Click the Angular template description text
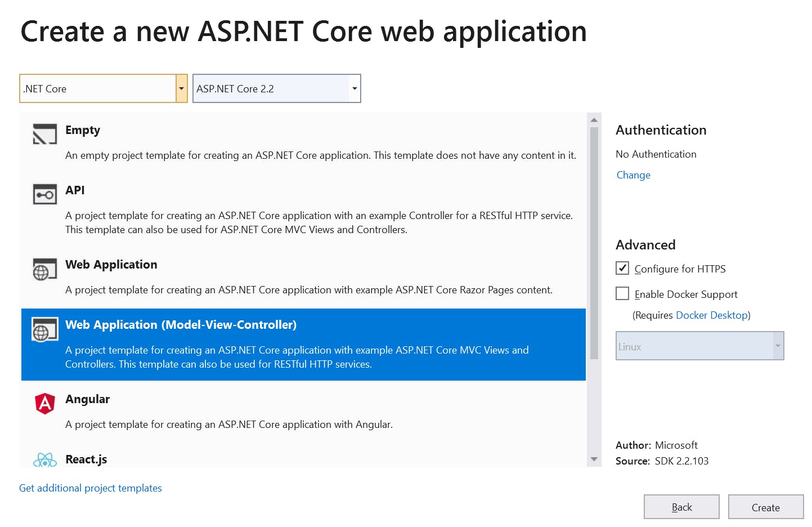Screen dimensions: 812x527 click(x=229, y=425)
